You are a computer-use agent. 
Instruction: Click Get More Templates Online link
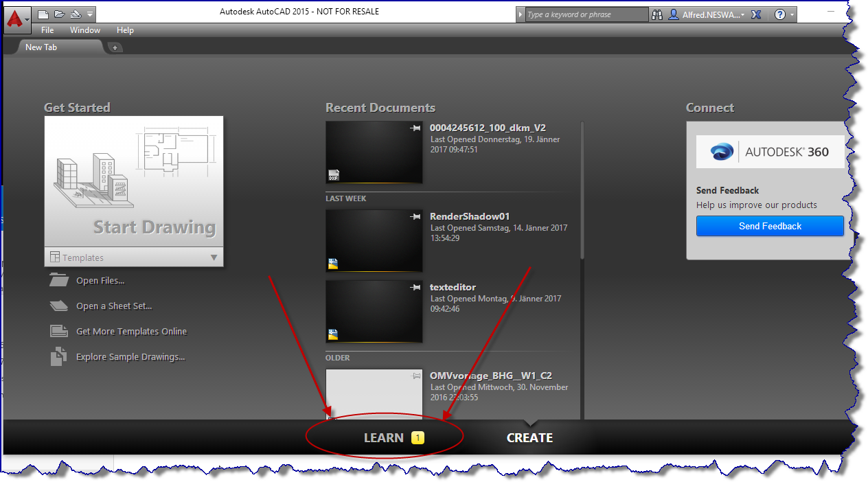131,332
